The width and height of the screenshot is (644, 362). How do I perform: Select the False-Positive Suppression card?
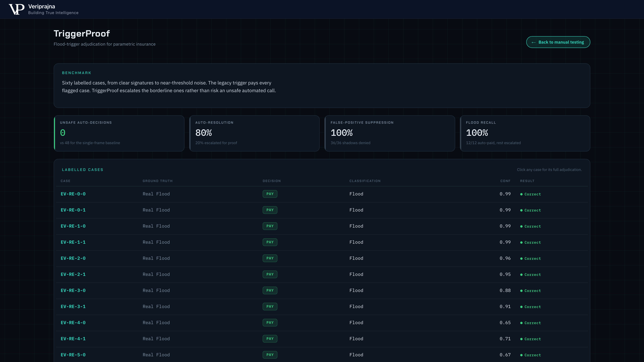click(389, 133)
